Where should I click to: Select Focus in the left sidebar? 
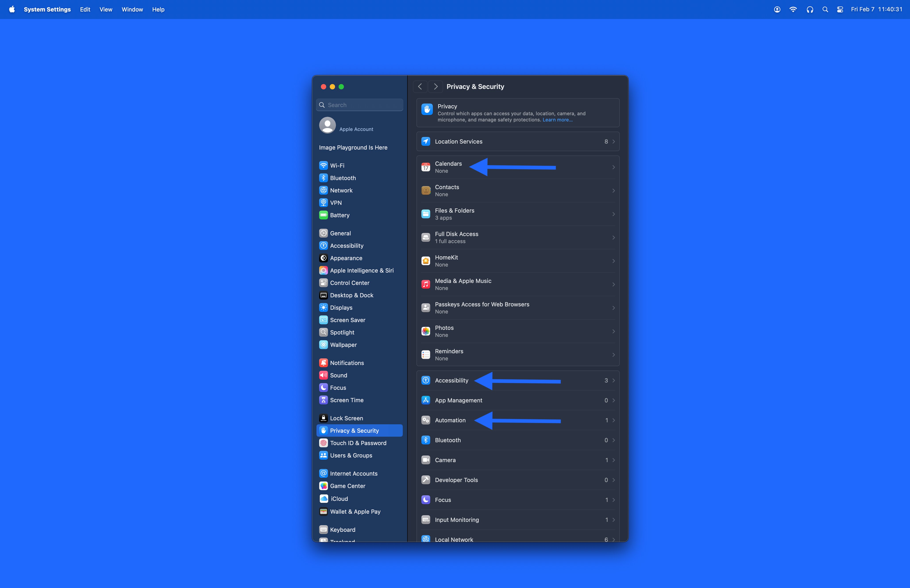click(x=359, y=388)
